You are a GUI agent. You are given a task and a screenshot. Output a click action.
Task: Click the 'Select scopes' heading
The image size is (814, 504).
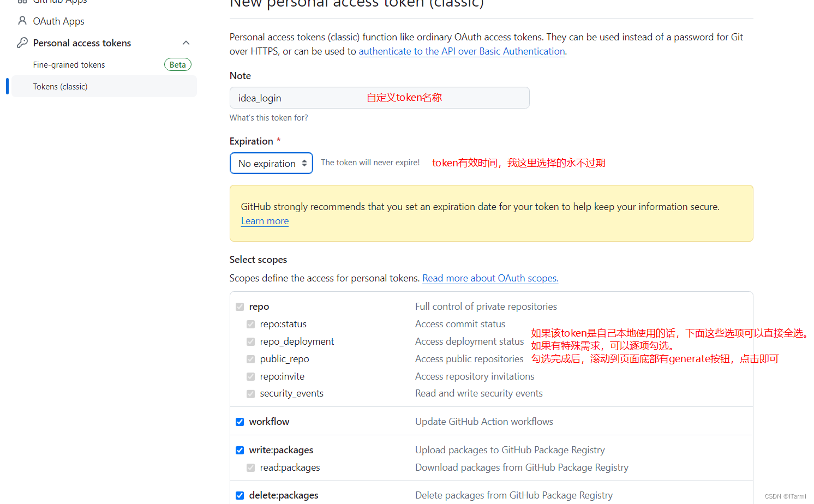click(x=258, y=260)
